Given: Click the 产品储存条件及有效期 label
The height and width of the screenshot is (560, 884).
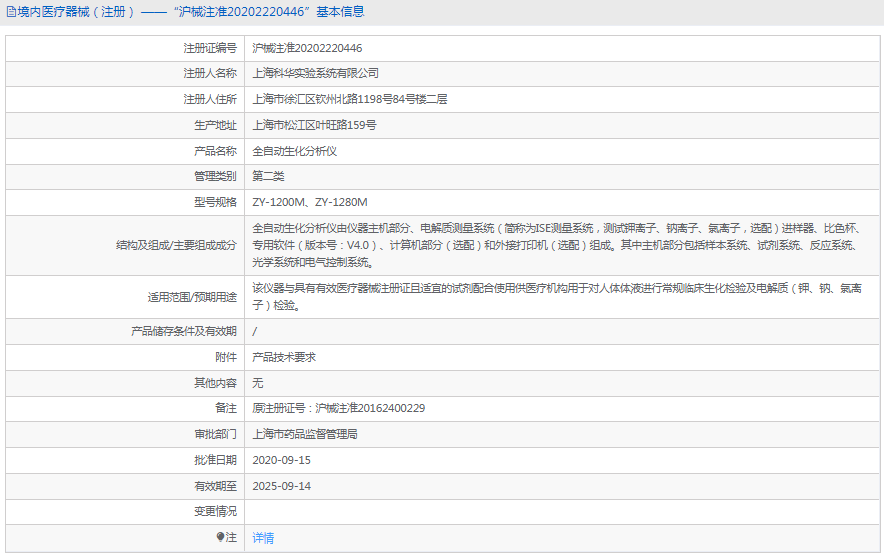Looking at the screenshot, I should (x=184, y=332).
